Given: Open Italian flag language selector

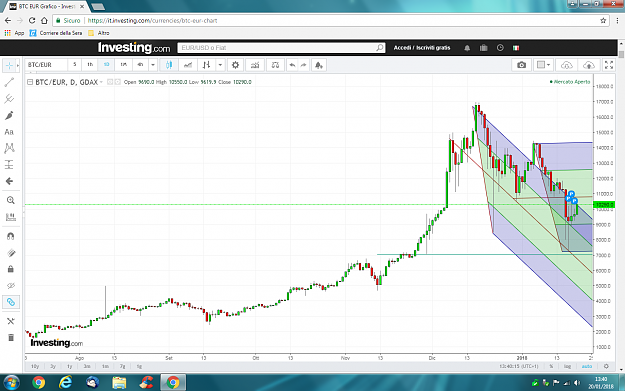Looking at the screenshot, I should (516, 48).
